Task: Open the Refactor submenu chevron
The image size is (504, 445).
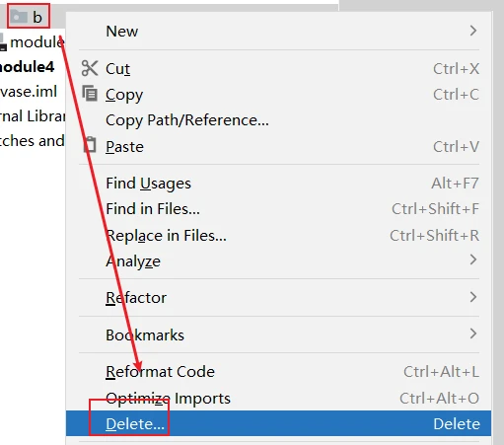Action: [x=473, y=297]
